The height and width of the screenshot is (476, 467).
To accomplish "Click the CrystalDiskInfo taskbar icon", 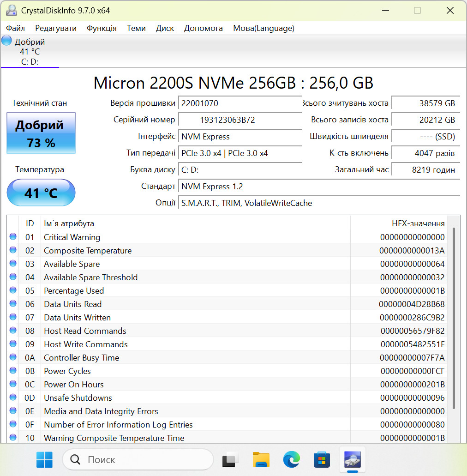I will point(352,459).
